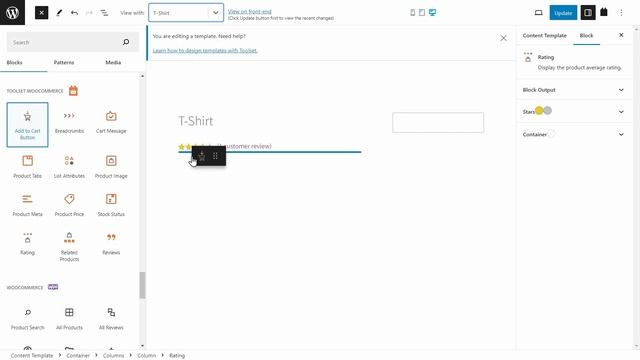The width and height of the screenshot is (640, 360).
Task: Focus the block Search field
Action: 73,42
